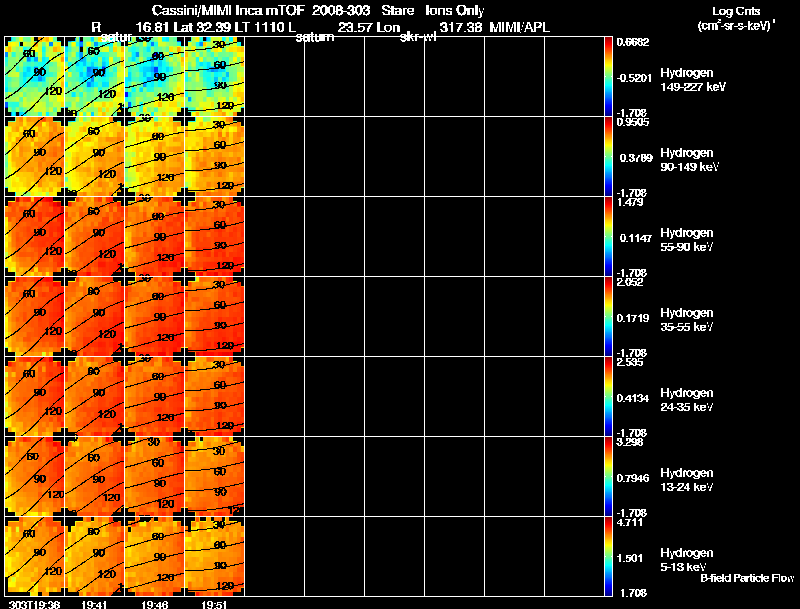Open the 90-149 keV panel at 19:46
Viewport: 800px width, 609px height.
click(154, 156)
